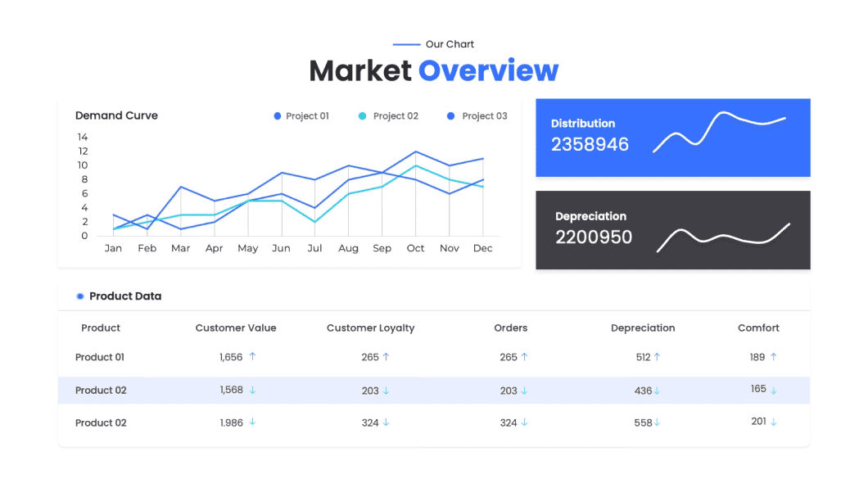Click the Depreciation value 2200950

pyautogui.click(x=594, y=237)
